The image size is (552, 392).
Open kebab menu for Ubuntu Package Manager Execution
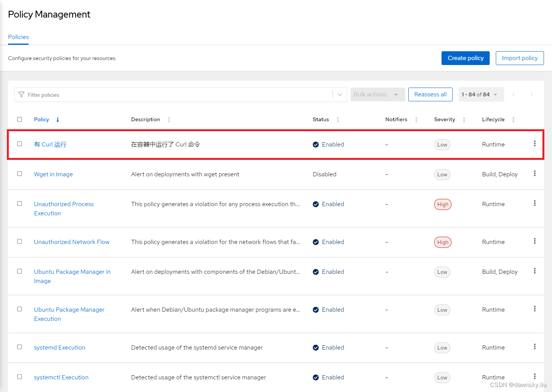(534, 309)
